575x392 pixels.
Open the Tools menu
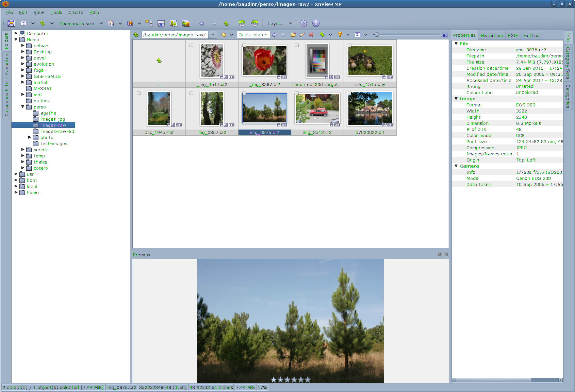56,13
